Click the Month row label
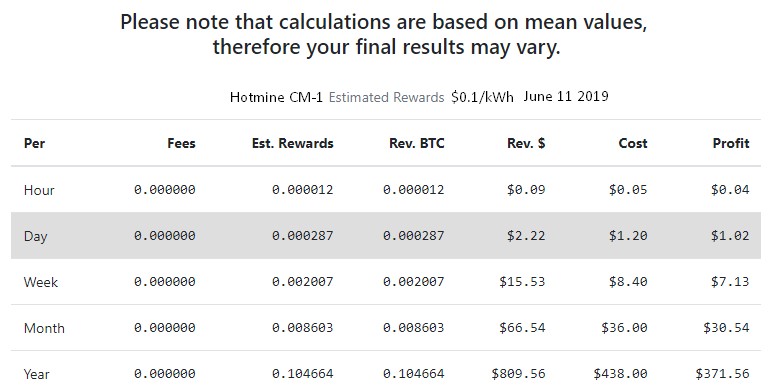The image size is (773, 392). pyautogui.click(x=44, y=328)
